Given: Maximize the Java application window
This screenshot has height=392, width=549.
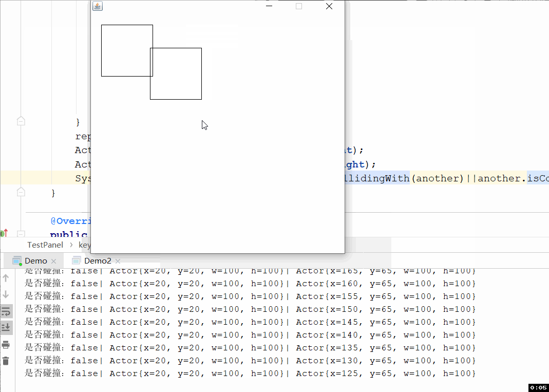Looking at the screenshot, I should tap(299, 6).
